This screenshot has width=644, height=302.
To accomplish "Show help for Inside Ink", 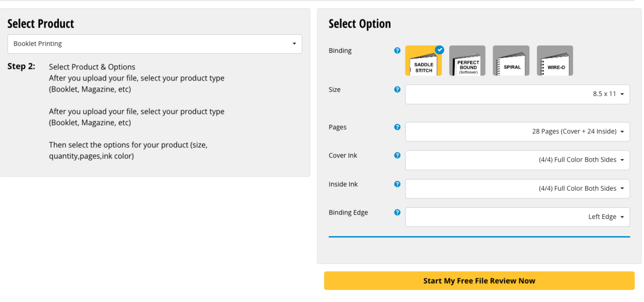I will [397, 184].
